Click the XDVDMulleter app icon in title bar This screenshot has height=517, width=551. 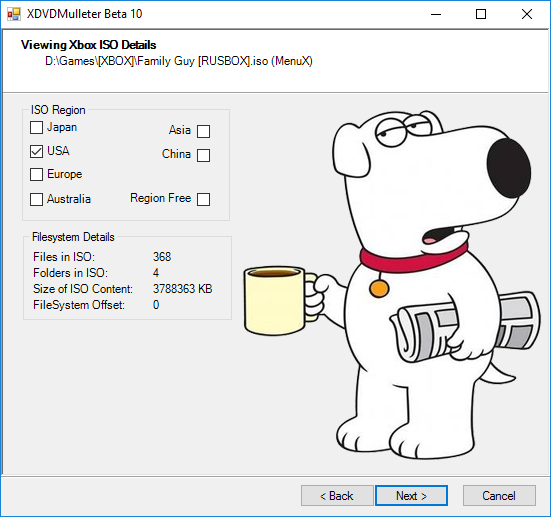pyautogui.click(x=14, y=14)
